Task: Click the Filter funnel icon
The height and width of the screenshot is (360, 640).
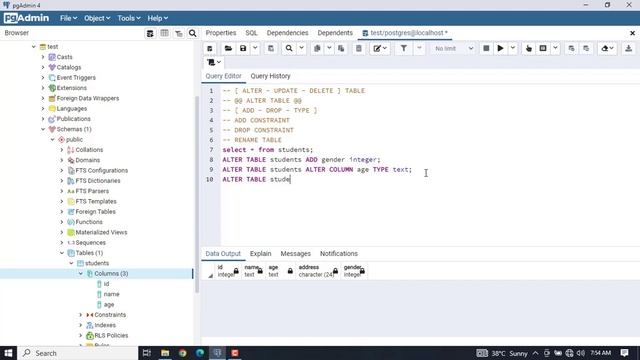Action: click(403, 48)
